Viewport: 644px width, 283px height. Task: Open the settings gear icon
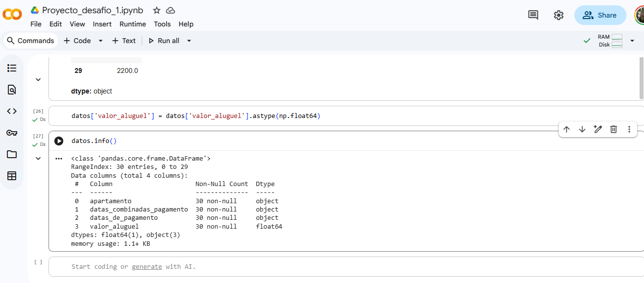559,15
